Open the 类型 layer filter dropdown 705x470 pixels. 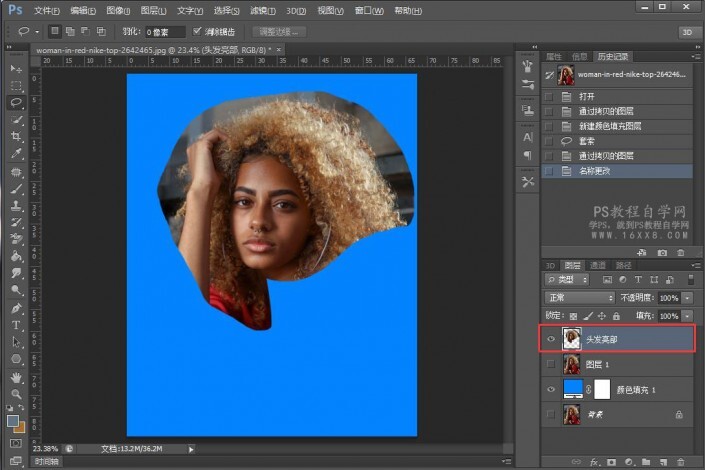(x=567, y=281)
